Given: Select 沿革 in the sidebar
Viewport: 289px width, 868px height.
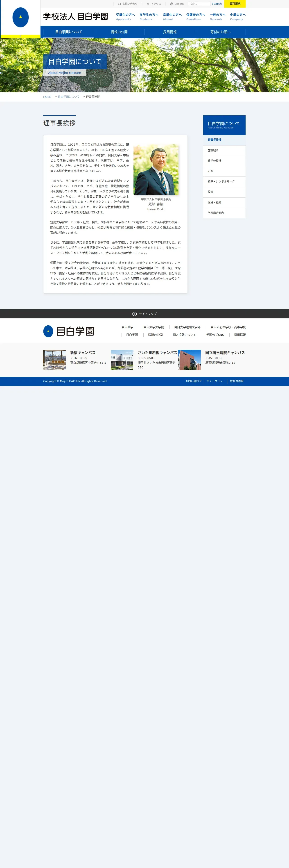Looking at the screenshot, I should tap(224, 171).
